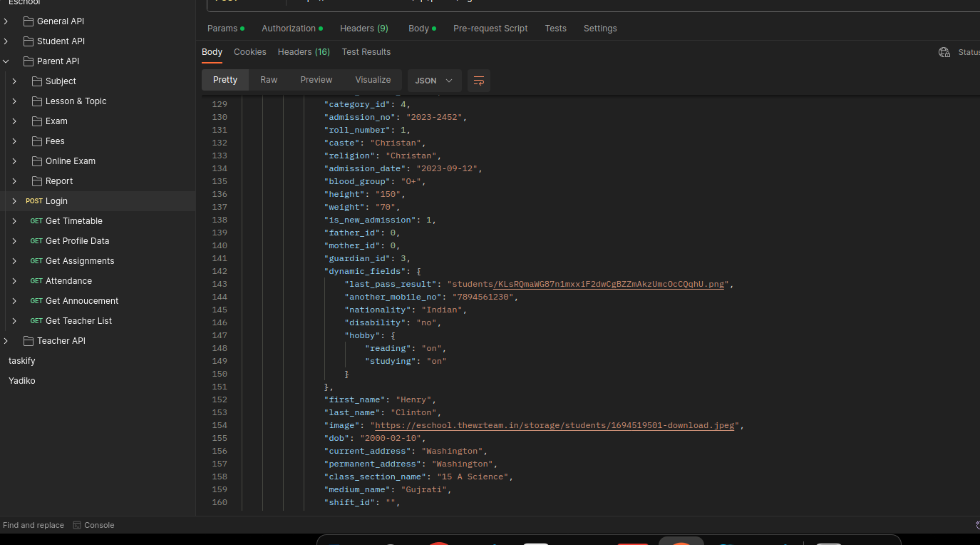
Task: Open the JSON format dropdown
Action: coord(434,81)
